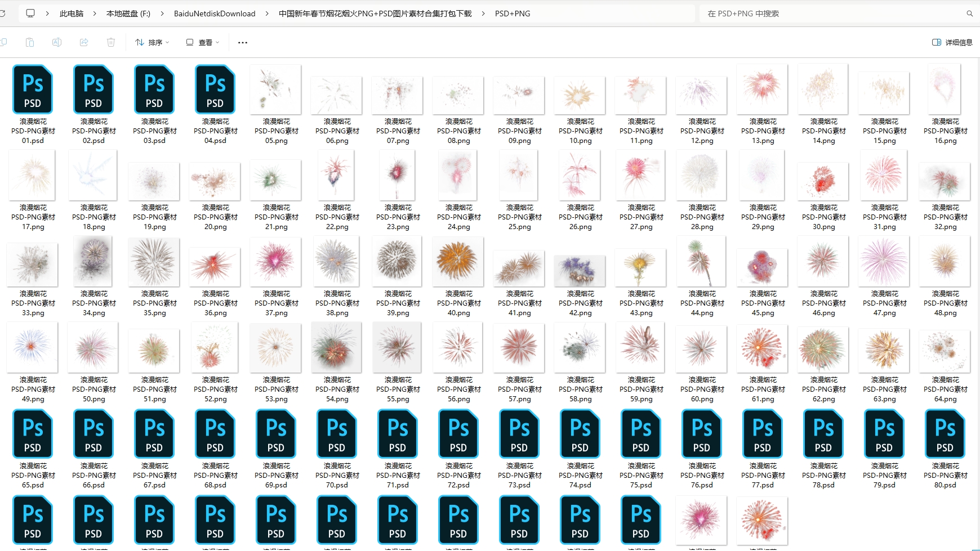
Task: Expand the chevron between 此电脑 and 本地磁盘 (F:)
Action: click(95, 14)
